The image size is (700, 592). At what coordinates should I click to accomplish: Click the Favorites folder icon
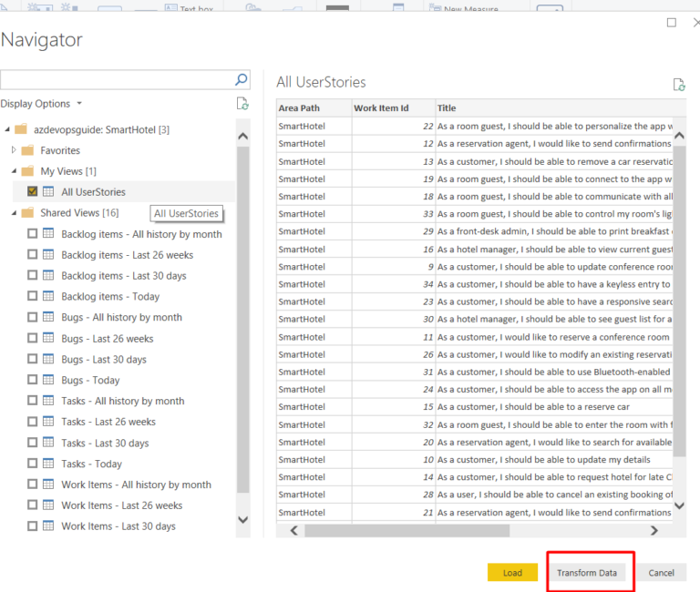tap(27, 150)
